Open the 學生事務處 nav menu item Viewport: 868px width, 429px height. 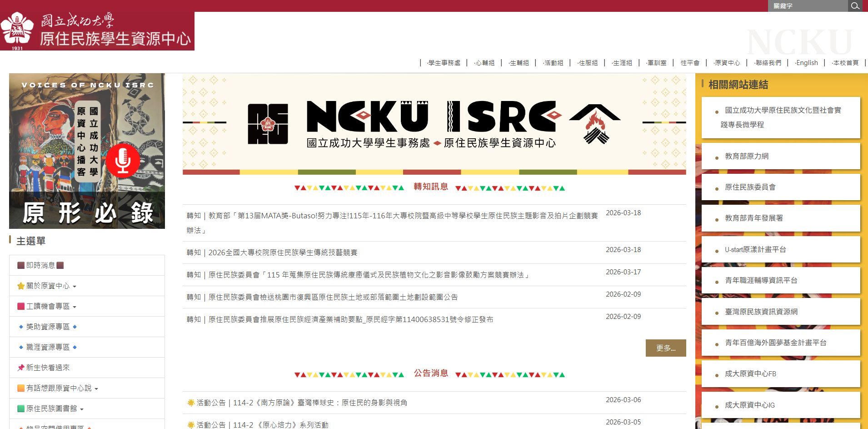pyautogui.click(x=444, y=63)
